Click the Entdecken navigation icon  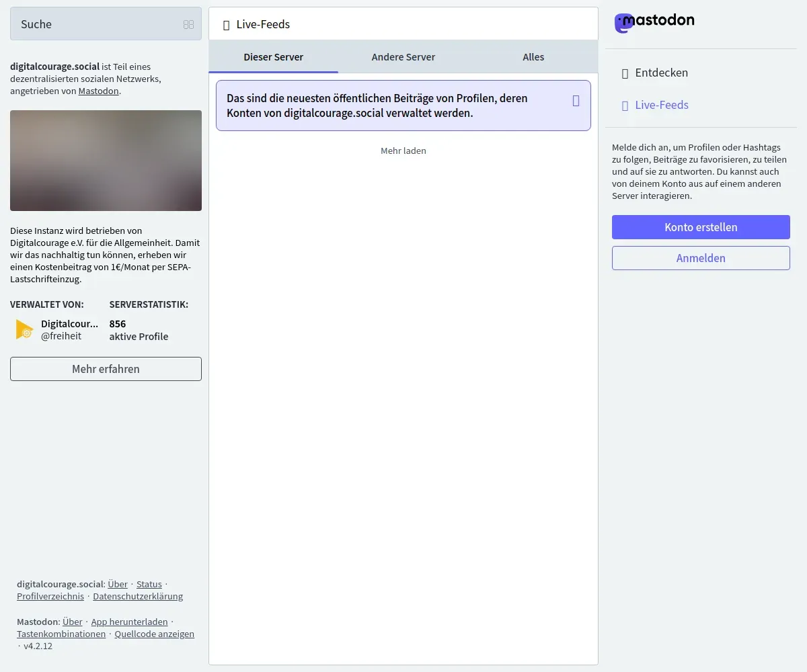[625, 73]
